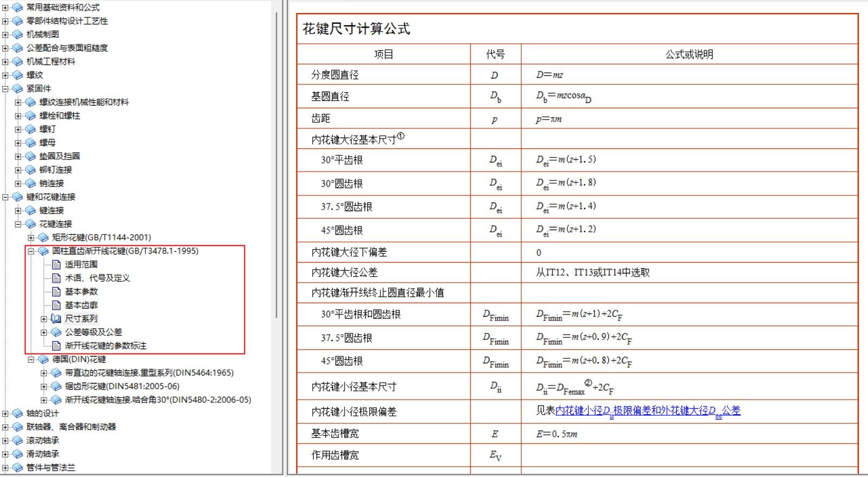Click the book icon beside 轴的设计
868x477 pixels.
(18, 414)
